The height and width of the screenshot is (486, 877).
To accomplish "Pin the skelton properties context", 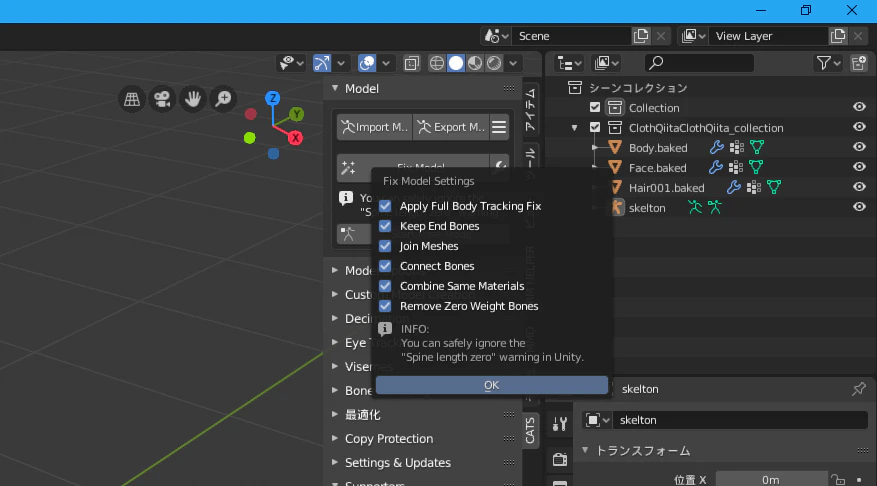I will (859, 389).
